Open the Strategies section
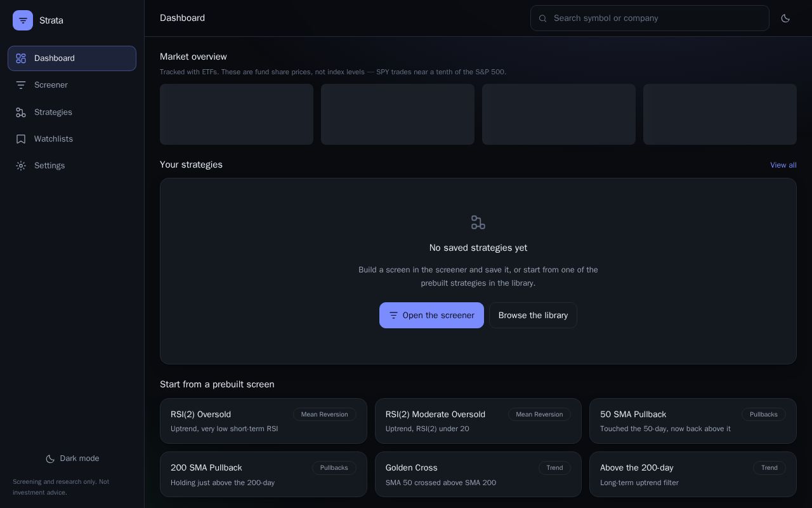 pyautogui.click(x=72, y=112)
